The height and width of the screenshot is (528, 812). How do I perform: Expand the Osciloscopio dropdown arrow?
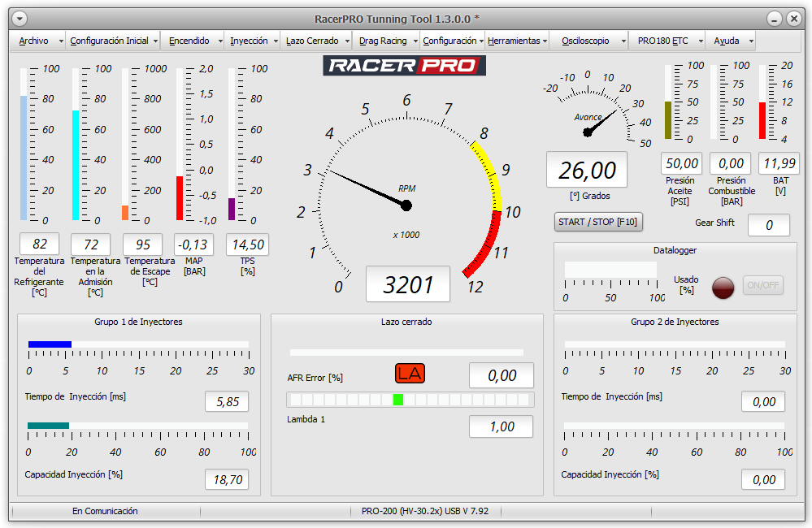(x=623, y=41)
